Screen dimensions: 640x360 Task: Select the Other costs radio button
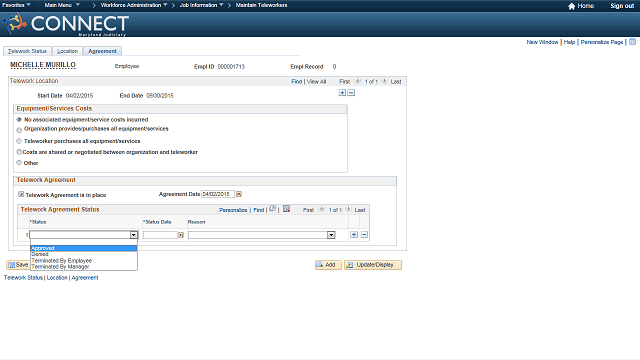click(x=19, y=162)
